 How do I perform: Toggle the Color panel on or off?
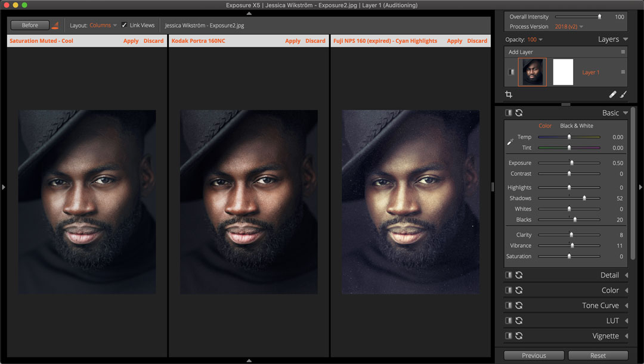click(509, 290)
